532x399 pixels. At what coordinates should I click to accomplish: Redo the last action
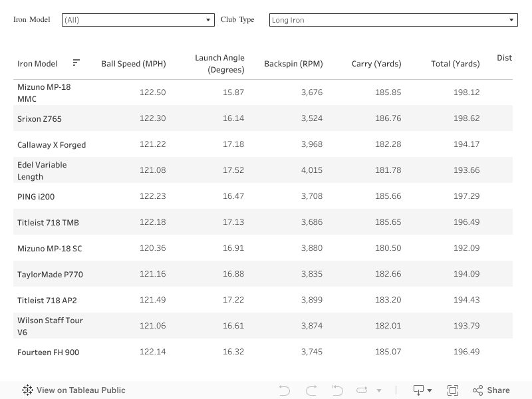pos(311,390)
